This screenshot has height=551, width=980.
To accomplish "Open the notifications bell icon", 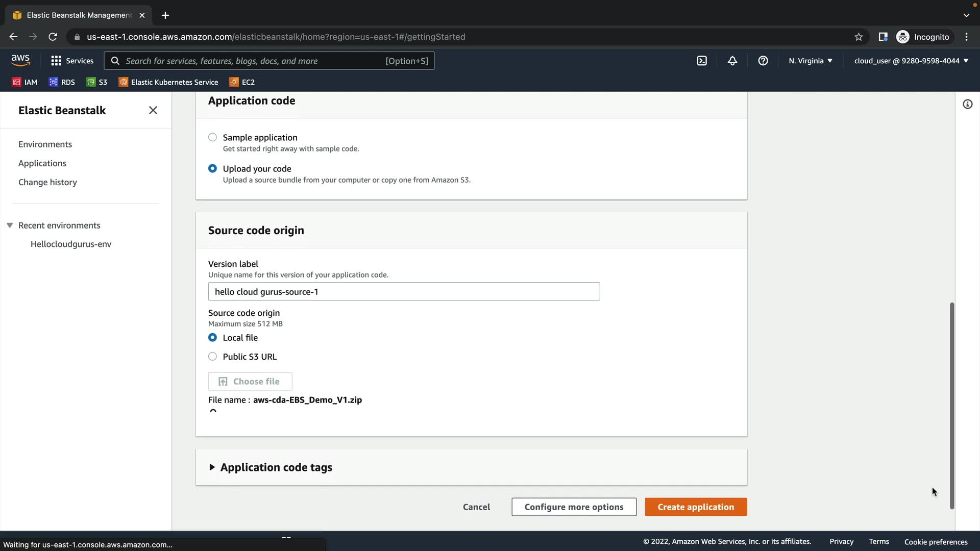I will 732,61.
